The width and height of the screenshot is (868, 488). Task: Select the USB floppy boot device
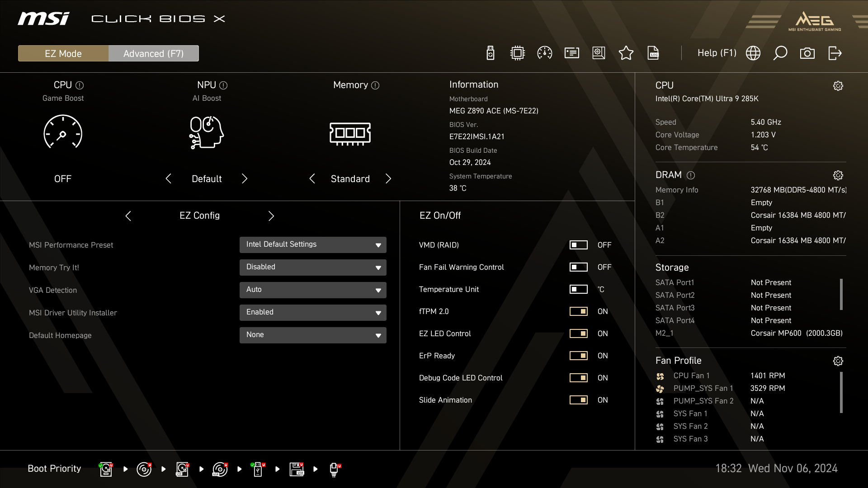tap(297, 469)
